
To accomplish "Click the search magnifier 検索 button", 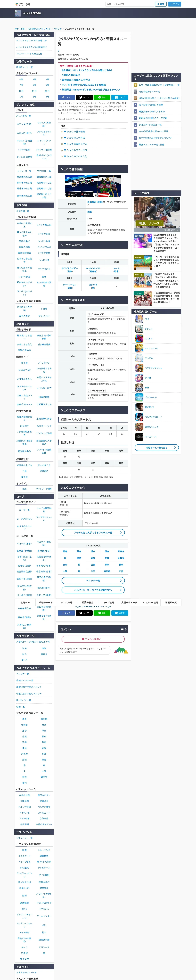I will pos(161,4).
